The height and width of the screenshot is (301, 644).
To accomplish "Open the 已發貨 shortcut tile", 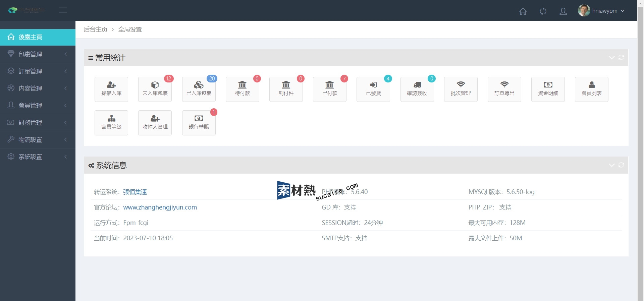I will pyautogui.click(x=373, y=89).
